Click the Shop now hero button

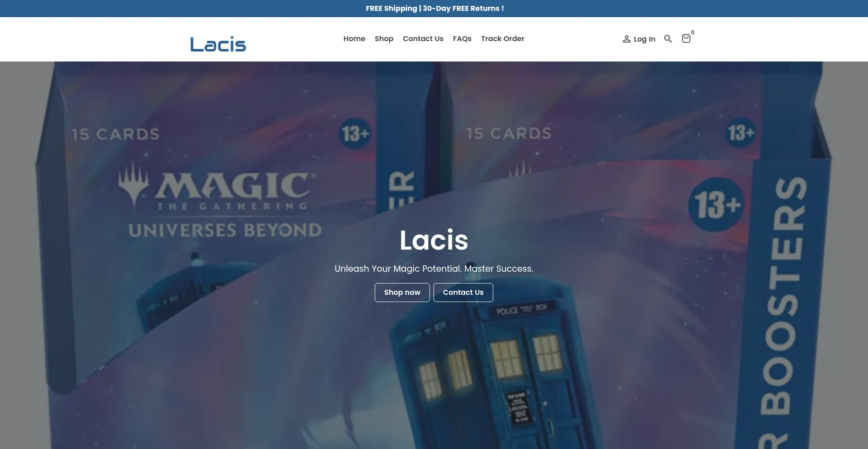point(402,293)
